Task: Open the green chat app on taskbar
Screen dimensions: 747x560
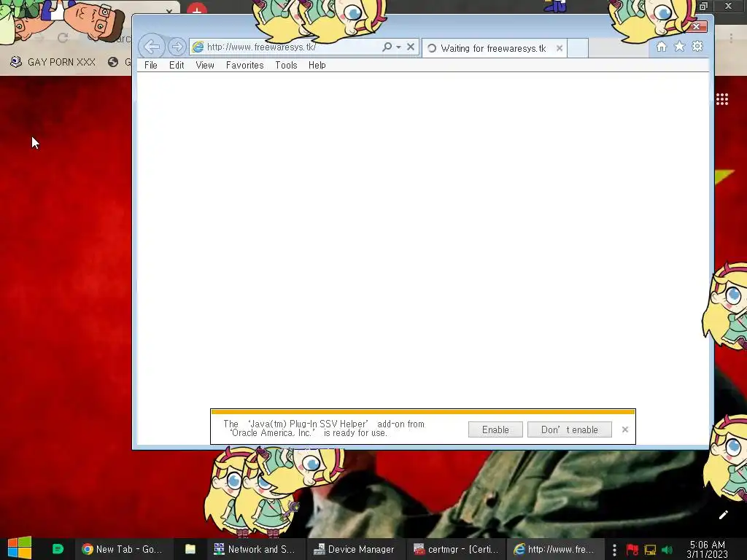Action: [x=58, y=549]
